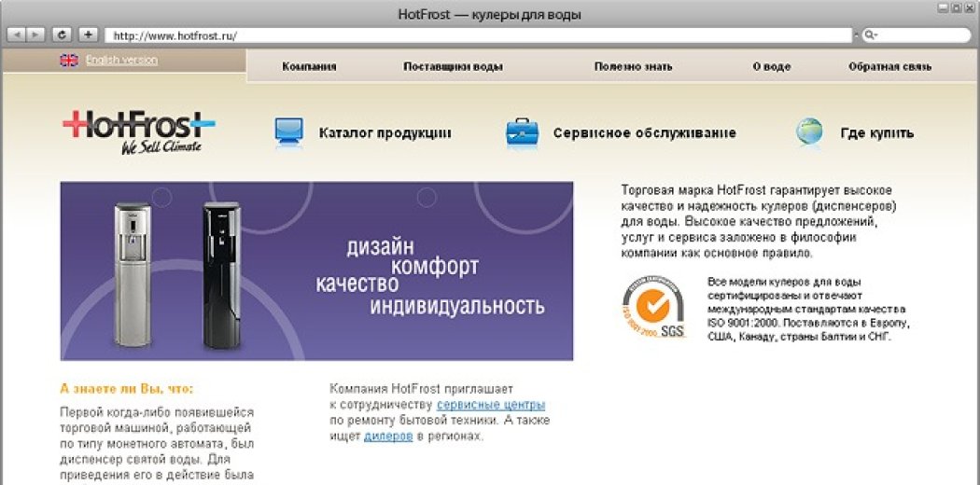
Task: Follow the сервисные центры link
Action: point(491,405)
